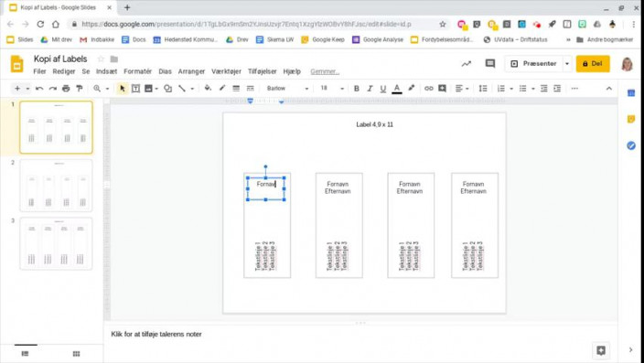Open the Tasks side panel icon
Screen dimensions: 644x363
(x=631, y=145)
